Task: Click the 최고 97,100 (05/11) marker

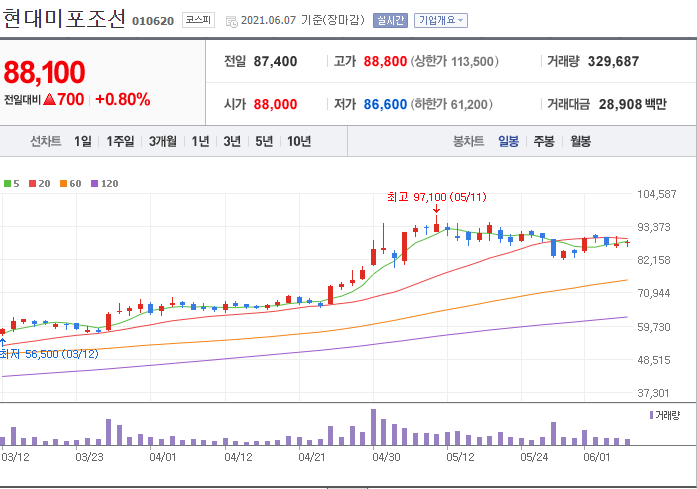Action: tap(437, 197)
